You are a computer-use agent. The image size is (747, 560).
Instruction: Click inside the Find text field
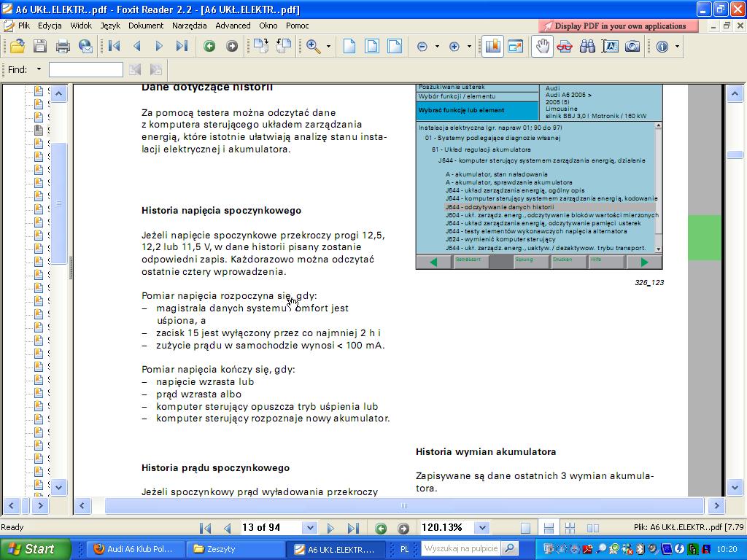pyautogui.click(x=86, y=69)
